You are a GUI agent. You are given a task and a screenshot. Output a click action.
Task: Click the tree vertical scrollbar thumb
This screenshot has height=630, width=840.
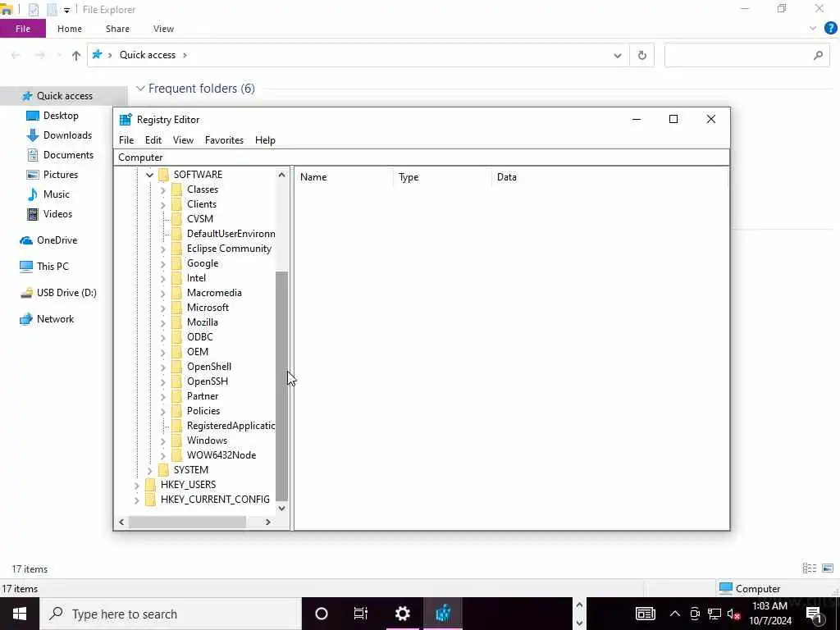click(282, 386)
